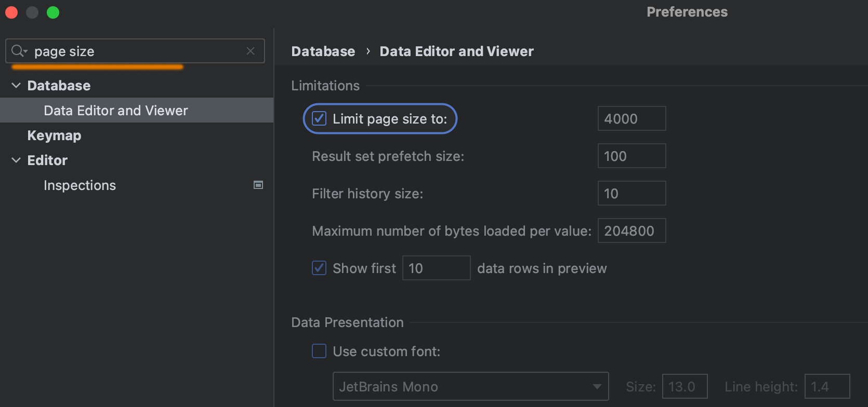Image resolution: width=868 pixels, height=407 pixels.
Task: Click the Filter history size label
Action: tap(367, 194)
